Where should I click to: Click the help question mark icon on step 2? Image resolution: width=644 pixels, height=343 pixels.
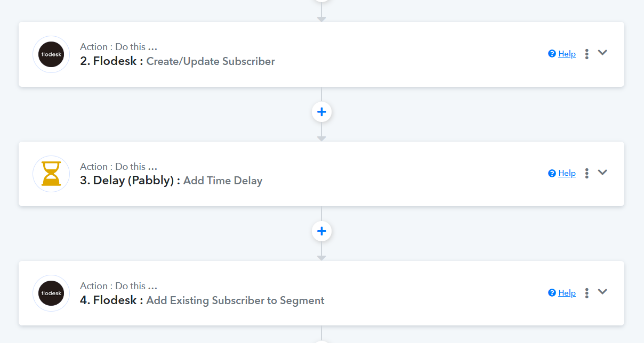click(552, 54)
